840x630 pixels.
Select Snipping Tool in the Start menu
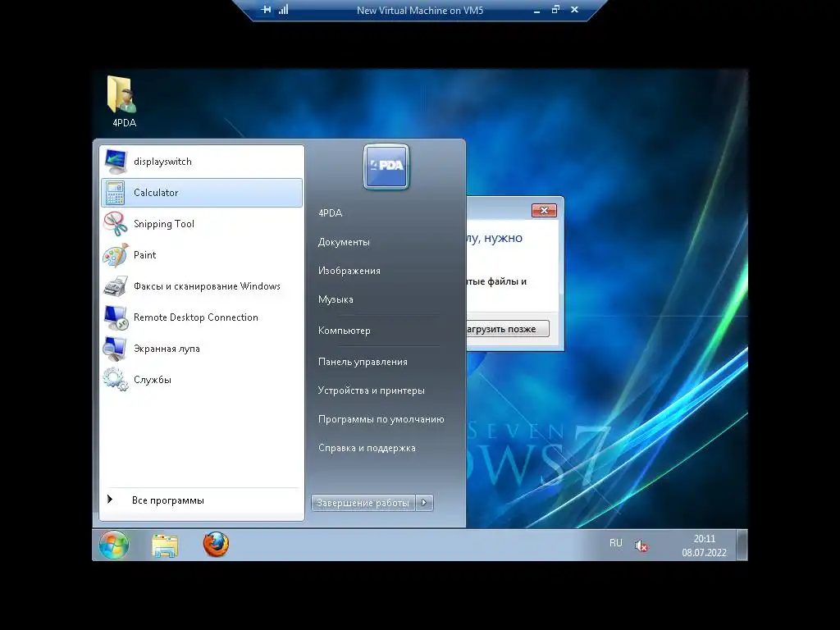click(202, 224)
